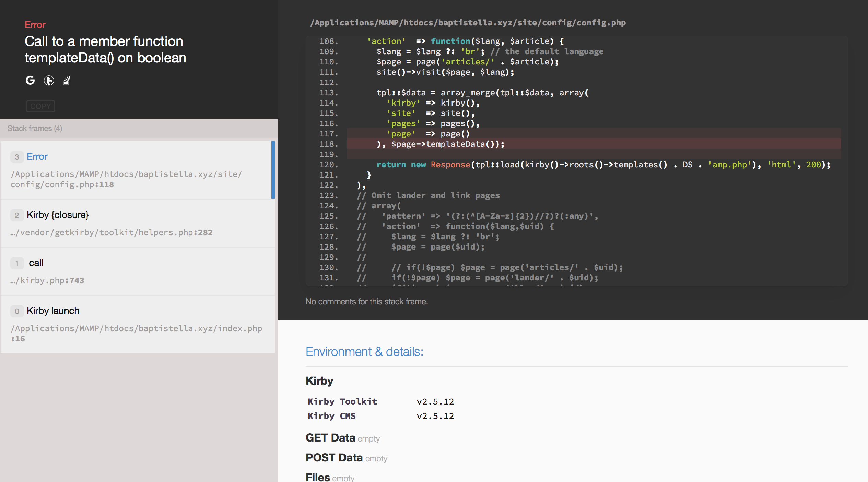Select the Kirby {closure} stack frame
This screenshot has height=482, width=868.
[137, 223]
